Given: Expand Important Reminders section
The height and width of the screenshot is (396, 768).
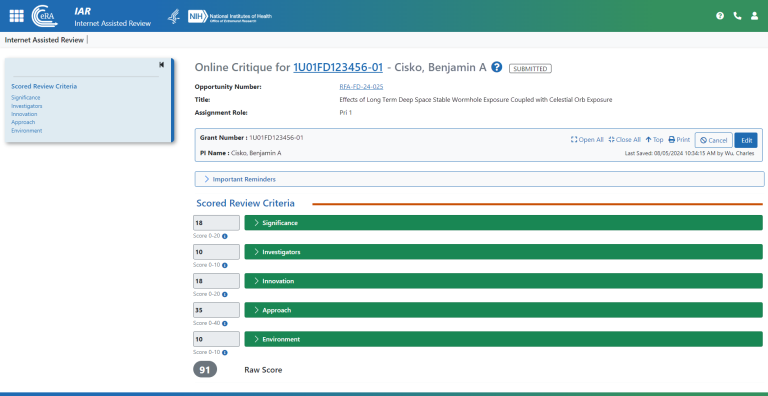Looking at the screenshot, I should point(480,179).
